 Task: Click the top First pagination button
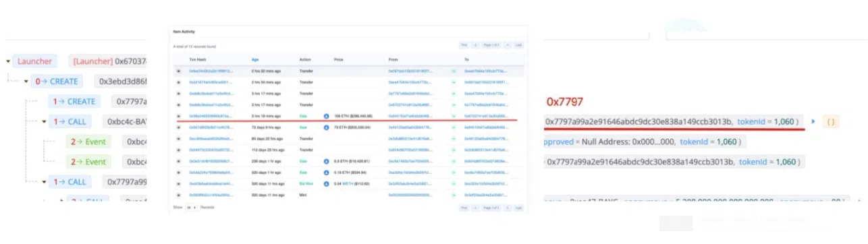464,45
